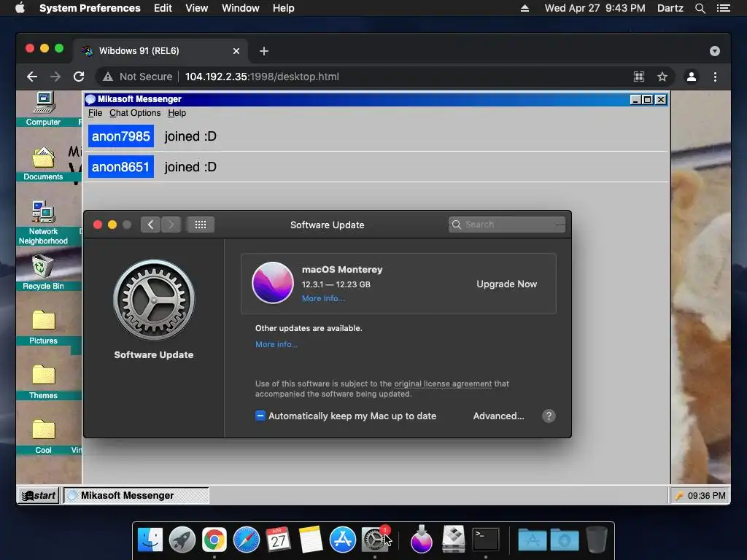Click the System Preferences search field

click(x=507, y=225)
